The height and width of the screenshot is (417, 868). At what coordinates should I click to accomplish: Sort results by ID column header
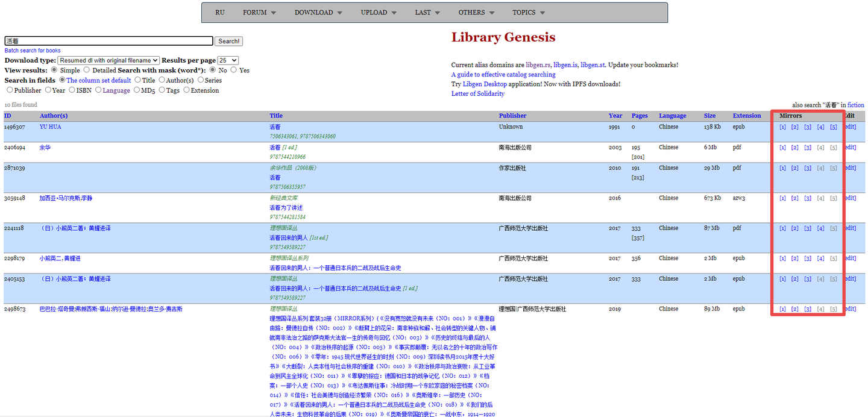(7, 116)
